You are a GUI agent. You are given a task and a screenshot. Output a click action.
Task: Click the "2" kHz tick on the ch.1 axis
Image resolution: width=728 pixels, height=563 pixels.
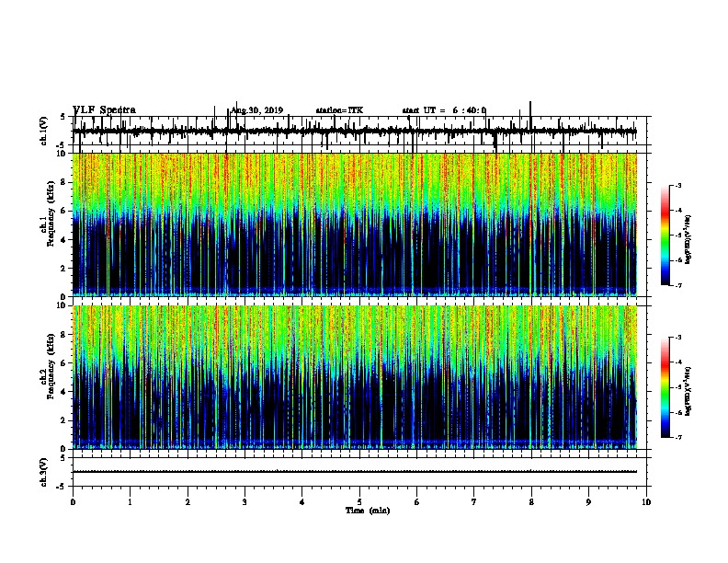[64, 269]
